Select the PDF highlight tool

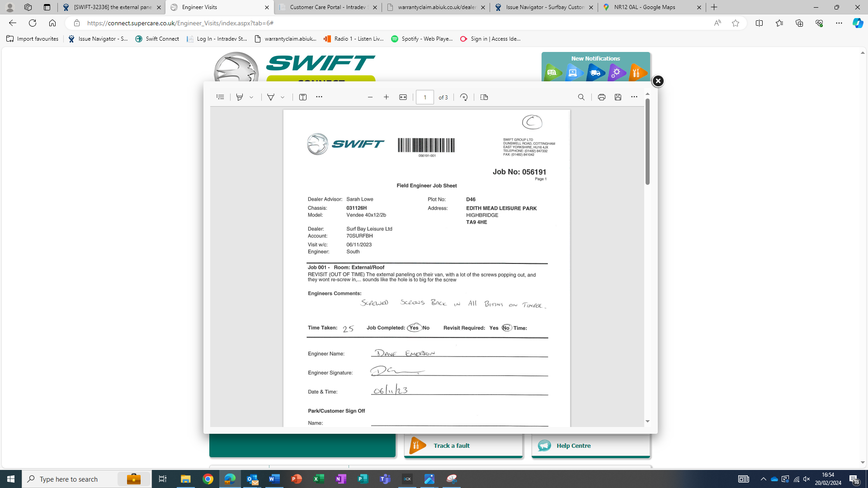(240, 97)
